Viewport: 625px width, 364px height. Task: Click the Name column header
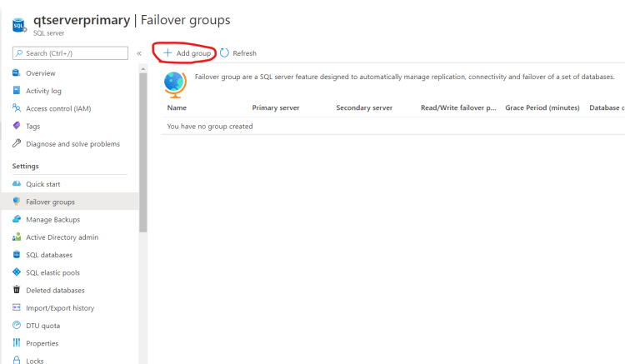[x=177, y=107]
